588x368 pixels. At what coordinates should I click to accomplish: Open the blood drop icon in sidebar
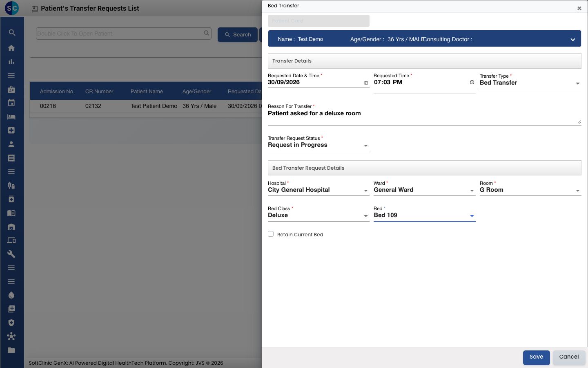[x=11, y=295]
